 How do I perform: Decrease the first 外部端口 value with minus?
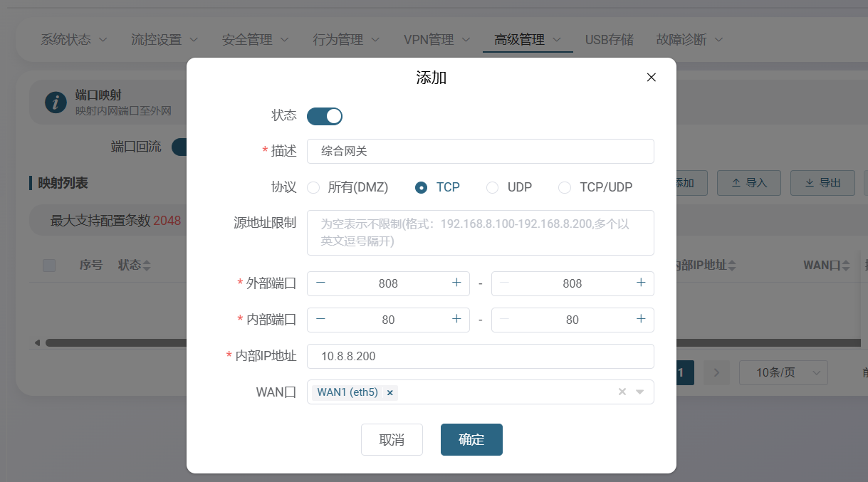coord(320,283)
